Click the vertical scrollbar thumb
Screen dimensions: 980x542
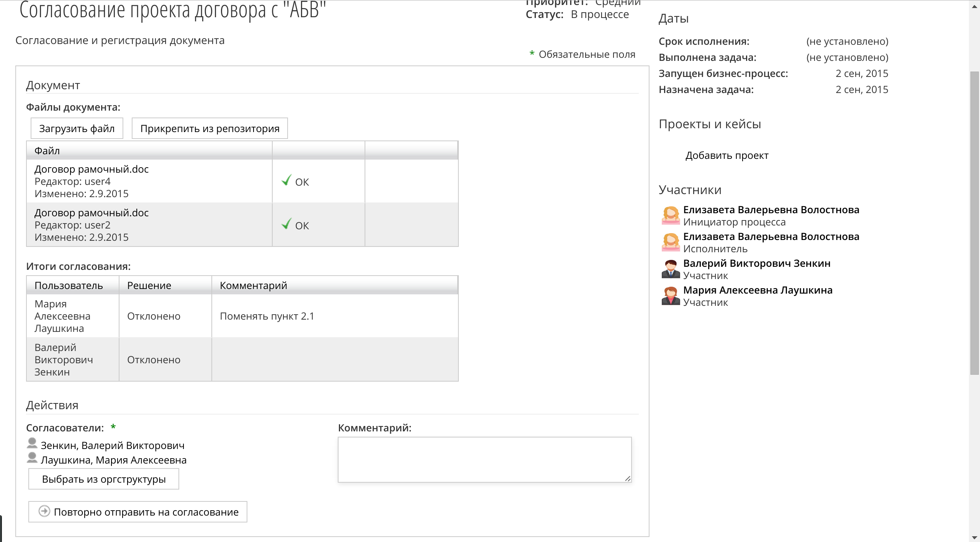pos(974,222)
